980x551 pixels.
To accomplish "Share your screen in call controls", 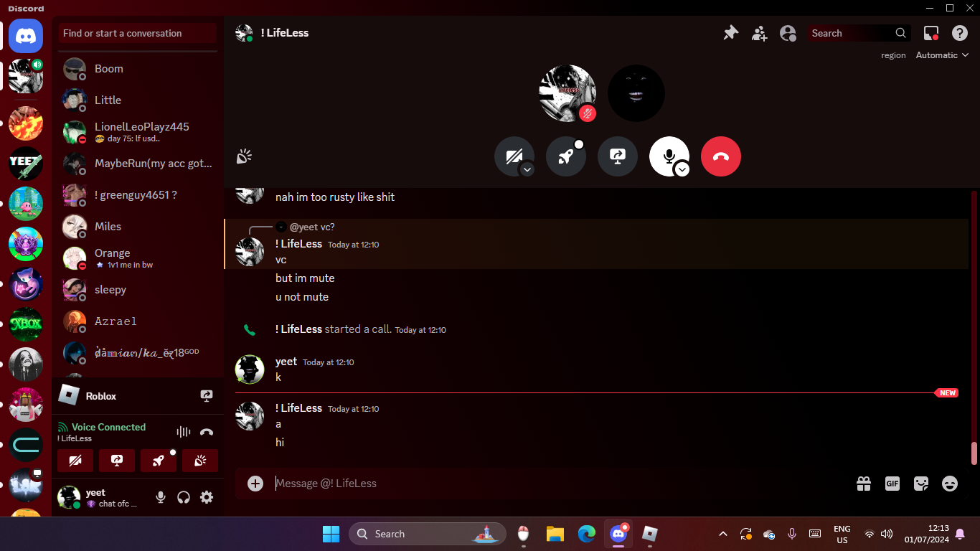I will (618, 156).
